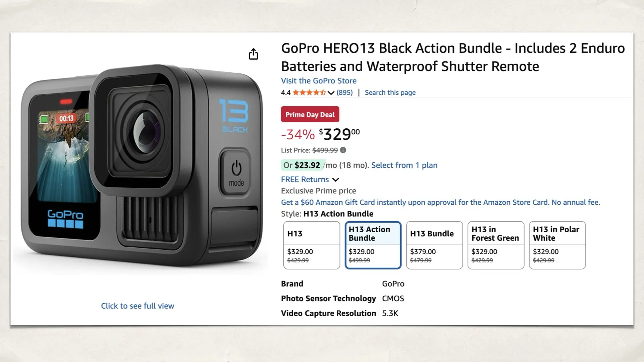Screen dimensions: 644x362
Task: Choose the H13 in Polar White variant
Action: [557, 245]
